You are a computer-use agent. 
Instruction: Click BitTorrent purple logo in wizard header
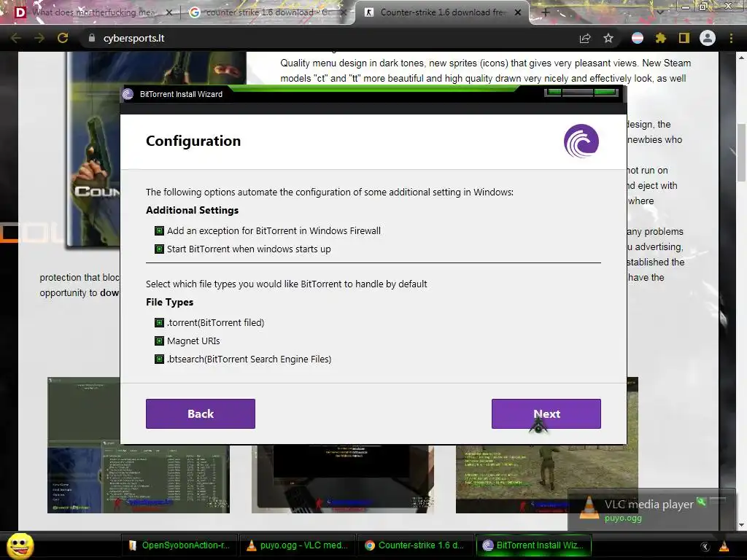(x=581, y=141)
